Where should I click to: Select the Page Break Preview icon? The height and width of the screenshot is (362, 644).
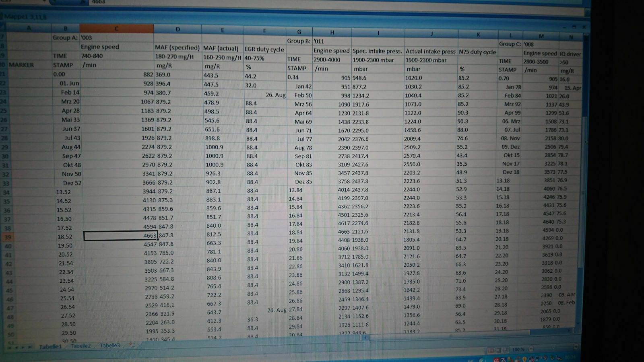[506, 350]
